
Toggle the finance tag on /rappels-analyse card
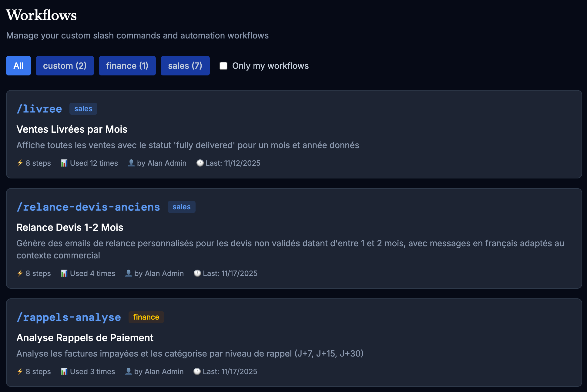coord(146,317)
